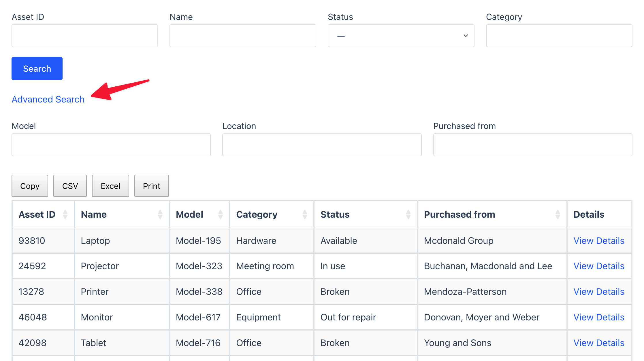Toggle the Advanced Search link
This screenshot has width=644, height=361.
point(48,99)
